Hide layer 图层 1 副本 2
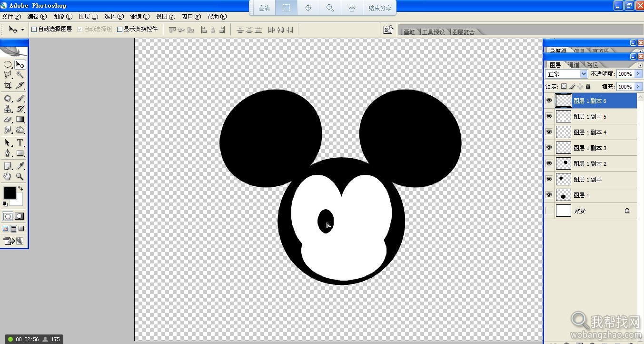 [549, 163]
